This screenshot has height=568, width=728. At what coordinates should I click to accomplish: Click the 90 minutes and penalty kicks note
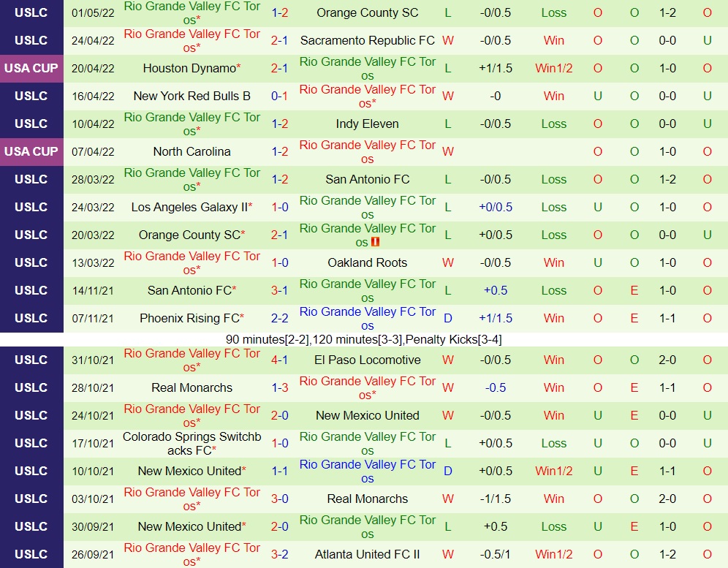pyautogui.click(x=363, y=339)
